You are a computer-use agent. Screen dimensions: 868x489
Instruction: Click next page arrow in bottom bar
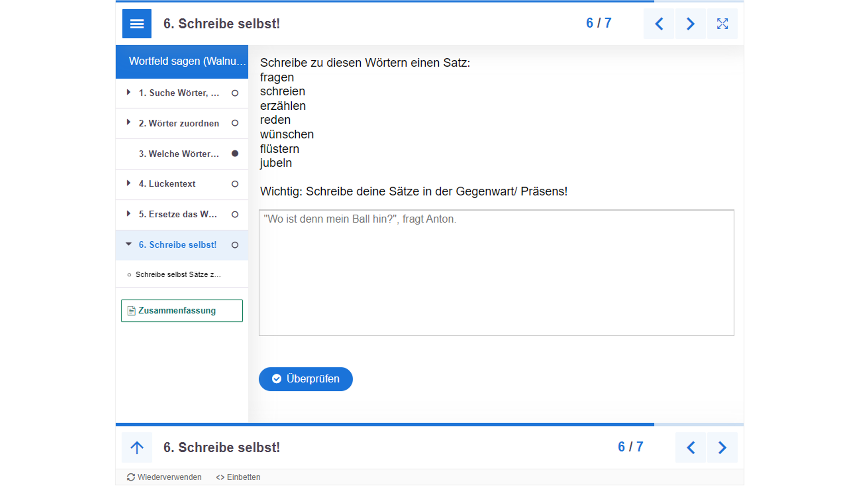pyautogui.click(x=722, y=447)
